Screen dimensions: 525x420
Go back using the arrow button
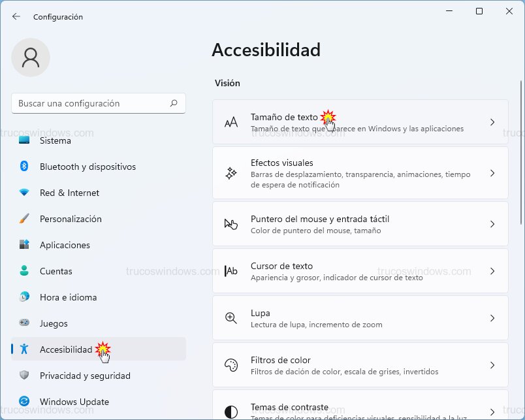[16, 16]
